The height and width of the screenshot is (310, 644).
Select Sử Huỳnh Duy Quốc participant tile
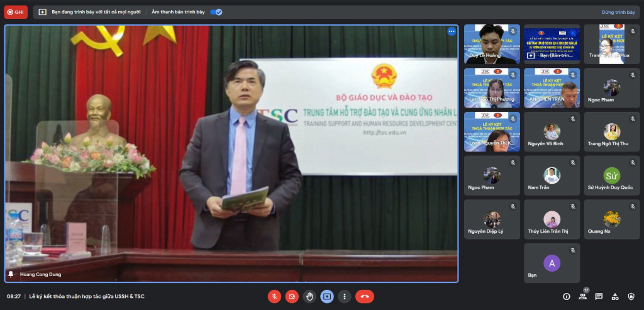point(612,175)
